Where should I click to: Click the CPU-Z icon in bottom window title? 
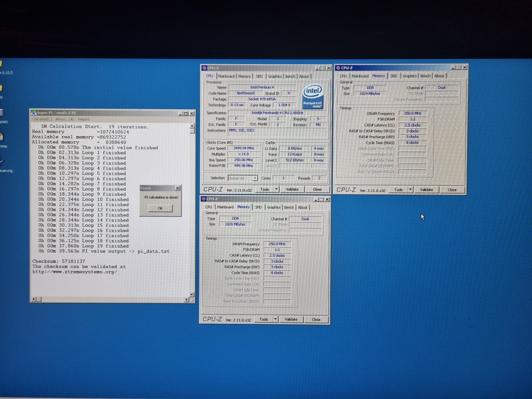click(203, 199)
